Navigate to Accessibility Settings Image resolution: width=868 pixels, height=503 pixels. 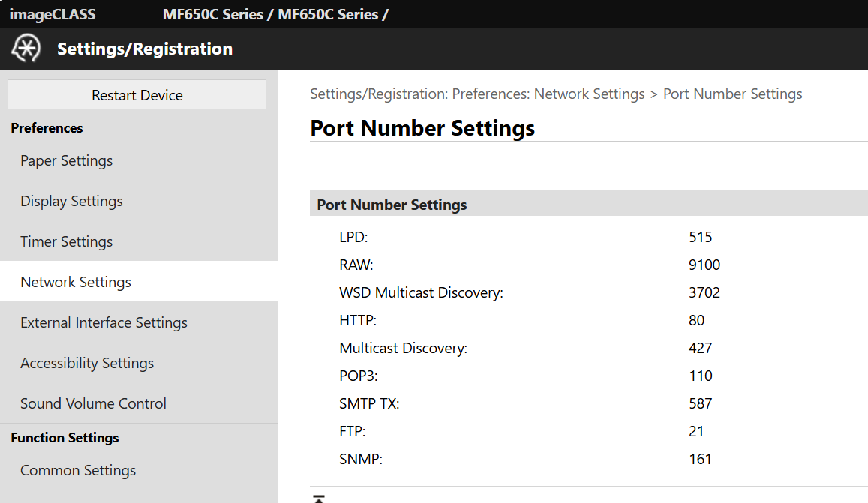(x=87, y=364)
